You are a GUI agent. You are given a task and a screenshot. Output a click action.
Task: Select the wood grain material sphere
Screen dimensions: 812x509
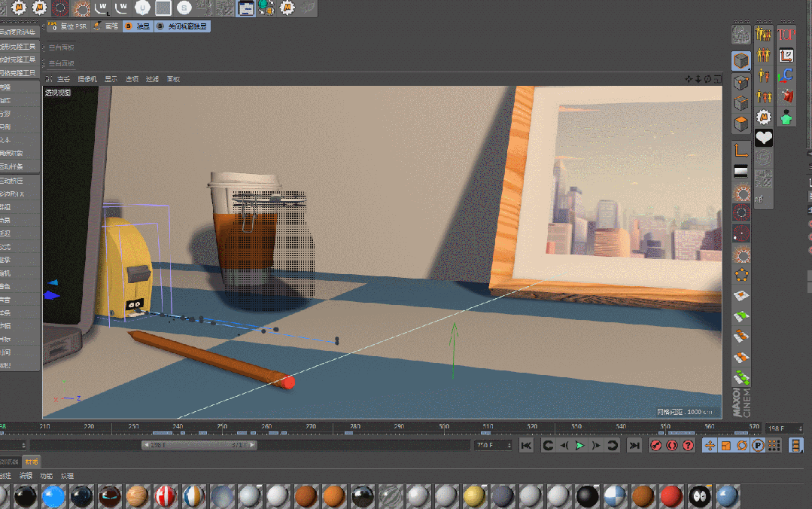tap(137, 496)
